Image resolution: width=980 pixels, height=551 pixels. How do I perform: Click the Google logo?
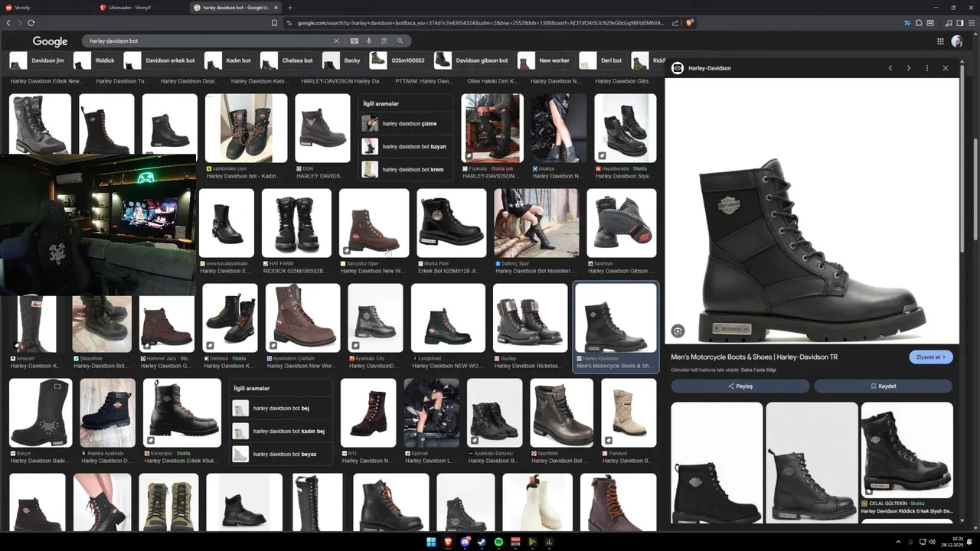click(x=50, y=41)
